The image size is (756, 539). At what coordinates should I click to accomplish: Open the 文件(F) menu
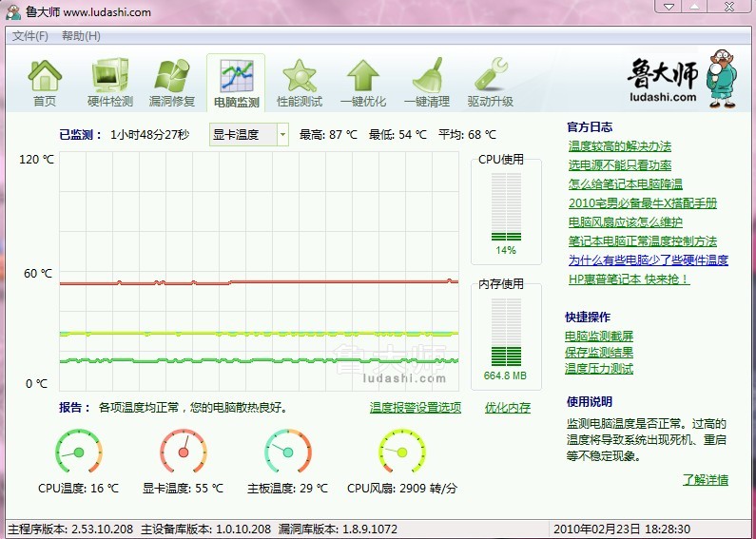pyautogui.click(x=29, y=36)
